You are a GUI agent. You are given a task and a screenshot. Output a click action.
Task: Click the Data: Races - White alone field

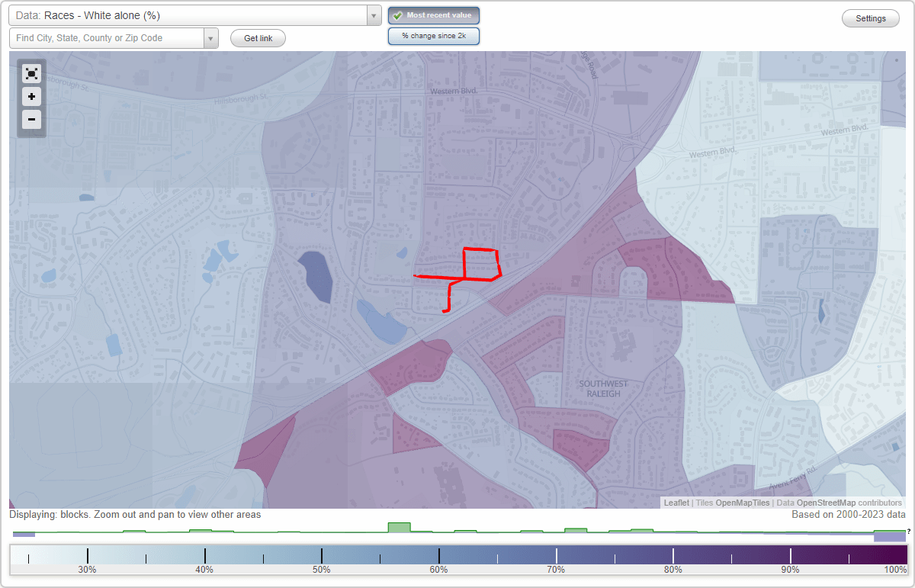(188, 15)
